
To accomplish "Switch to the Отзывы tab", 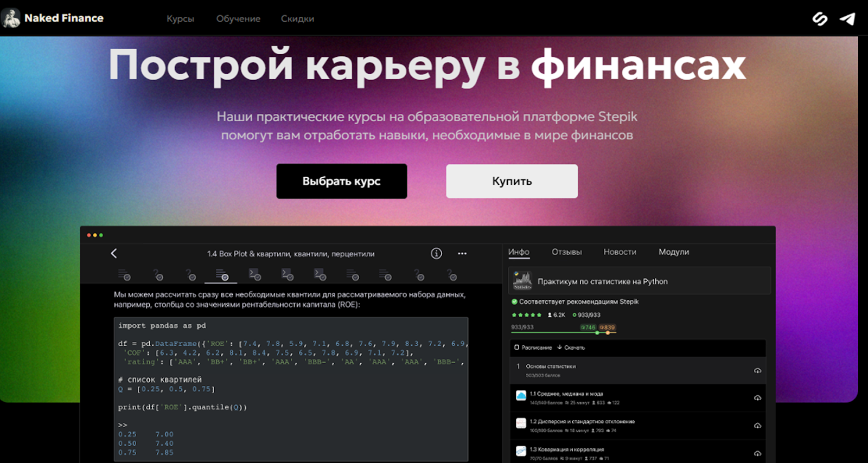I will coord(566,252).
